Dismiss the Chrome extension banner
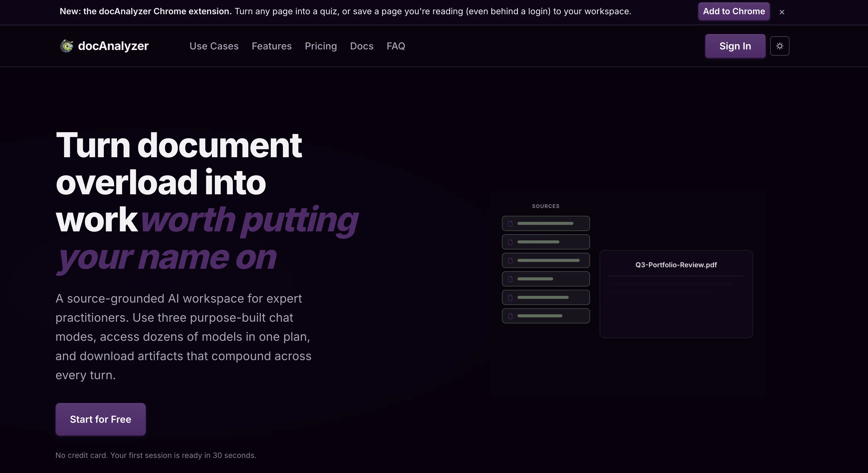Viewport: 868px width, 473px height. click(x=782, y=12)
